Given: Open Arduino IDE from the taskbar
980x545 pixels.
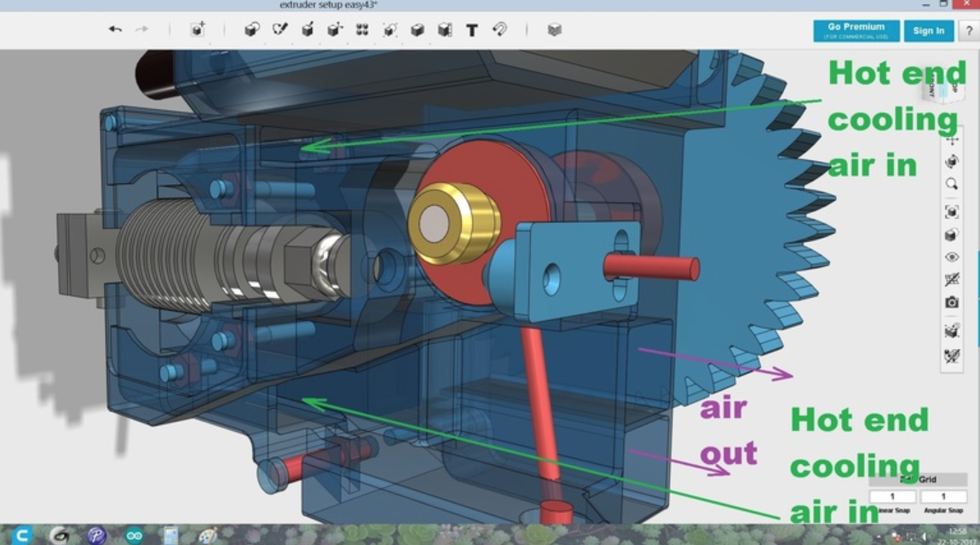Looking at the screenshot, I should click(134, 535).
